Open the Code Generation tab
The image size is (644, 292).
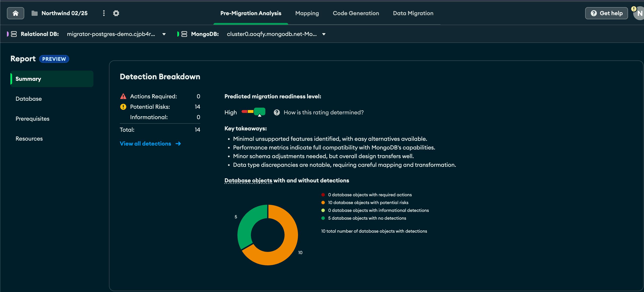tap(356, 13)
